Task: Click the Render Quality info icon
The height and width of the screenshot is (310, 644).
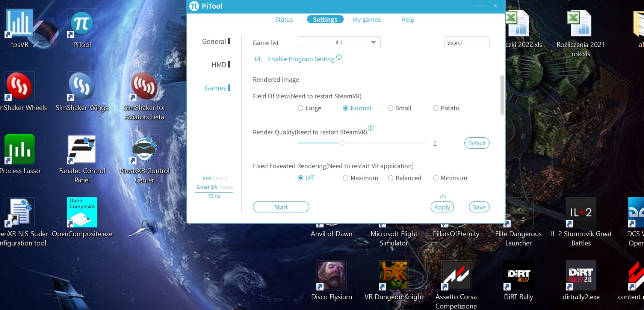Action: point(370,128)
